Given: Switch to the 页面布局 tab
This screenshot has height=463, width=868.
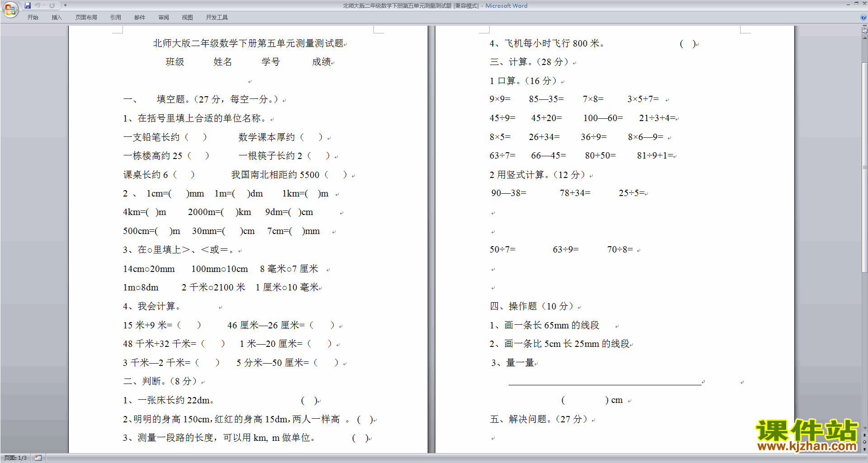Looking at the screenshot, I should click(86, 18).
